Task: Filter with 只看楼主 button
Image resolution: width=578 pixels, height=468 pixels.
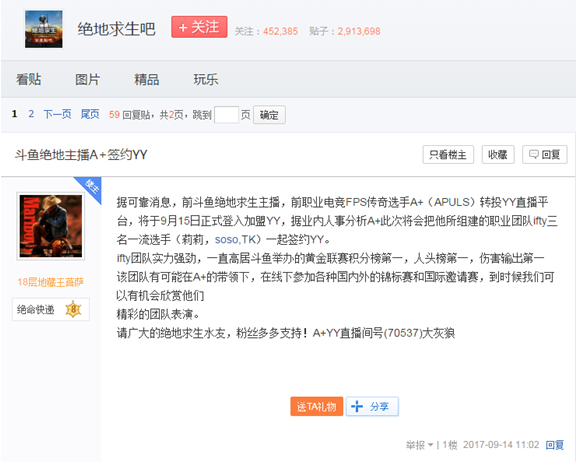Action: click(448, 154)
